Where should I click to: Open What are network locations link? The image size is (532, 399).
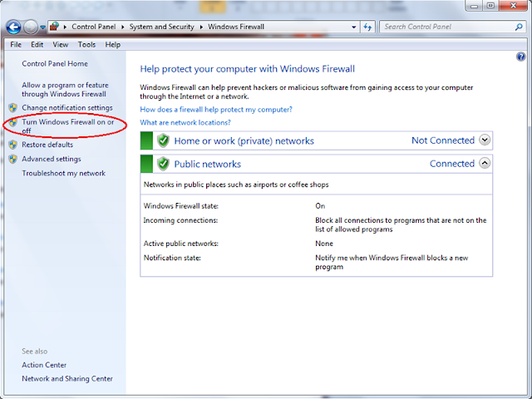click(x=185, y=122)
